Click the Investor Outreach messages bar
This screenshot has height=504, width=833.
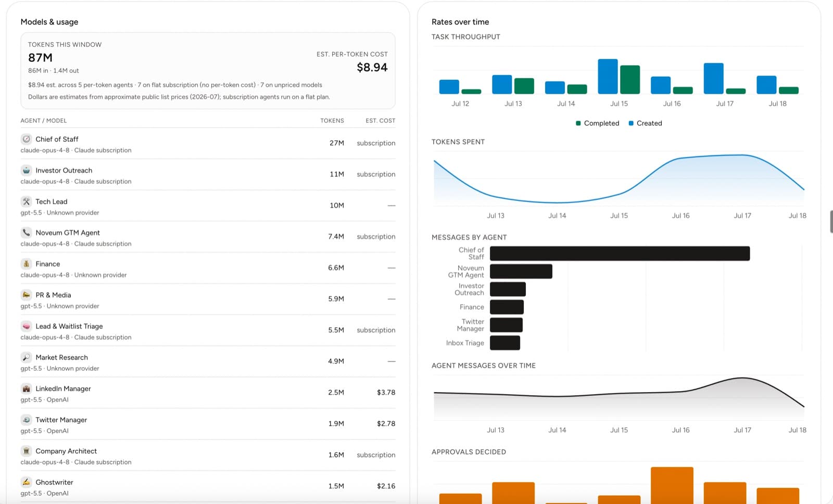pos(508,289)
